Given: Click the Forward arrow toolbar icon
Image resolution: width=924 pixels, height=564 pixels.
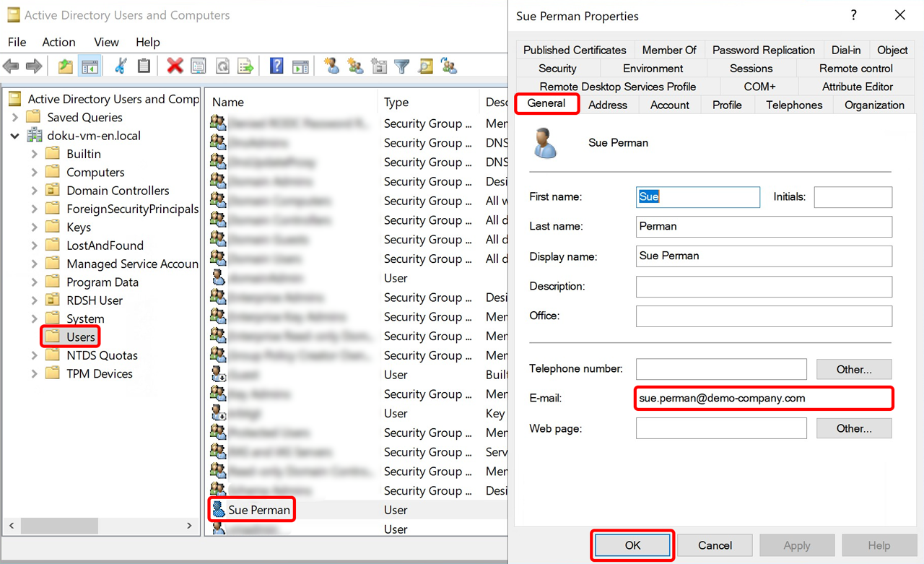Looking at the screenshot, I should (34, 66).
